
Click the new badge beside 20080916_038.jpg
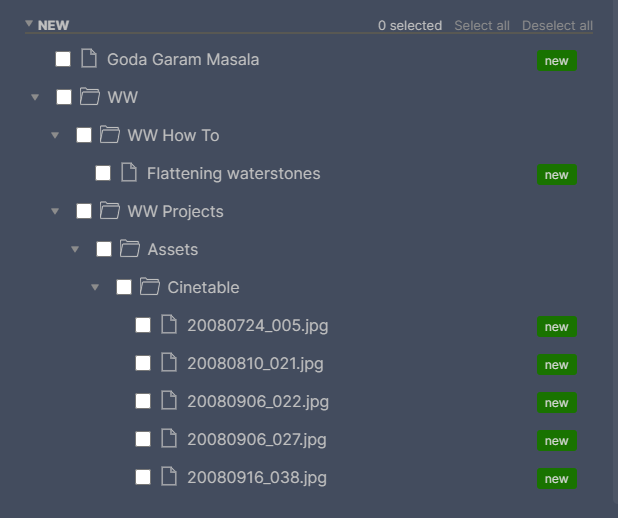(557, 479)
